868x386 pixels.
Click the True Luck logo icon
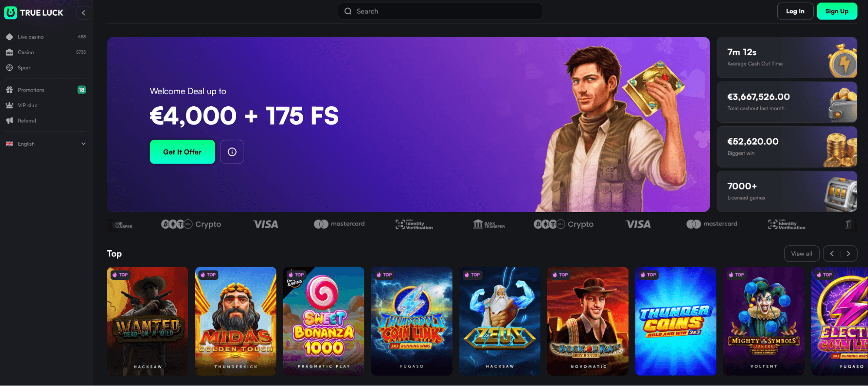coord(10,13)
